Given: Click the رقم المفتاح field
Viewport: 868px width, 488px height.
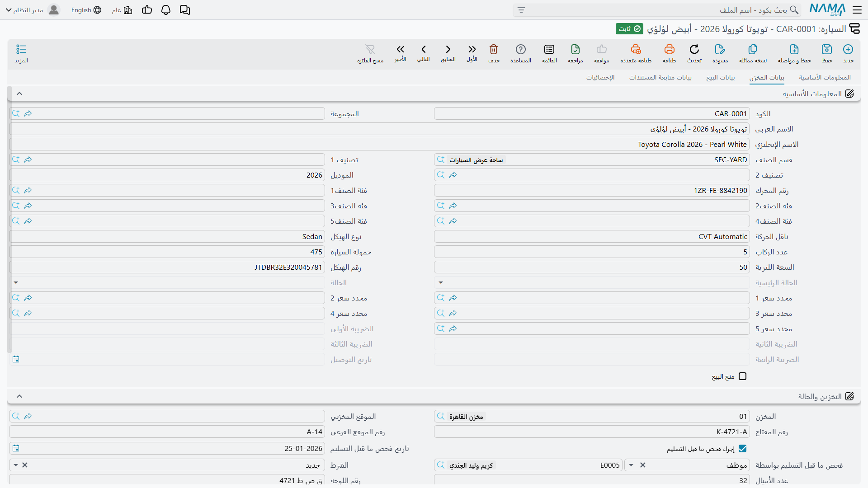Looking at the screenshot, I should tap(592, 432).
